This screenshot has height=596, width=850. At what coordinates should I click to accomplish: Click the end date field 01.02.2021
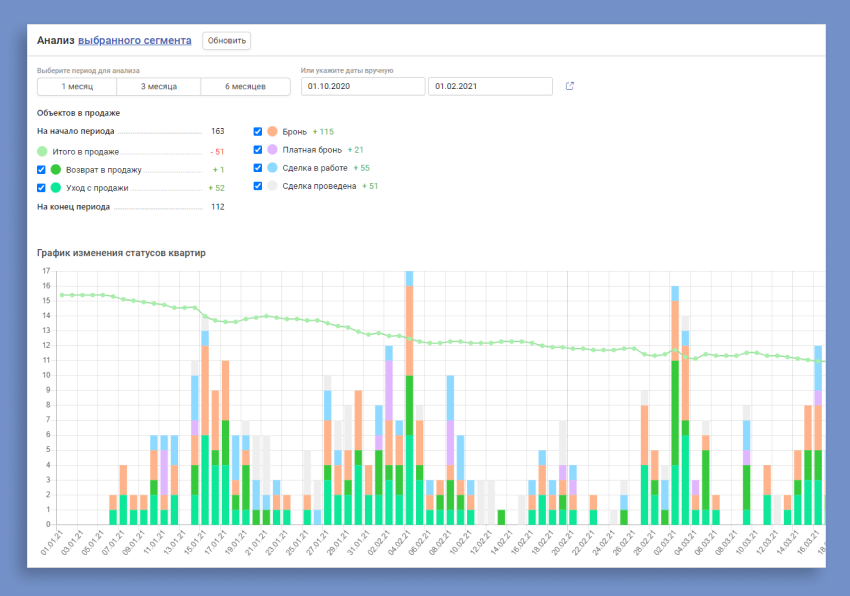coord(490,87)
